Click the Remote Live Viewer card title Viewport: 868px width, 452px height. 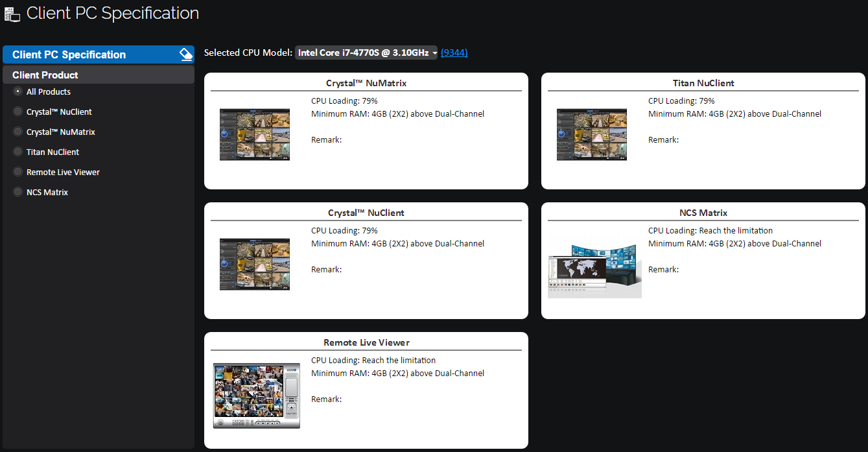[366, 342]
